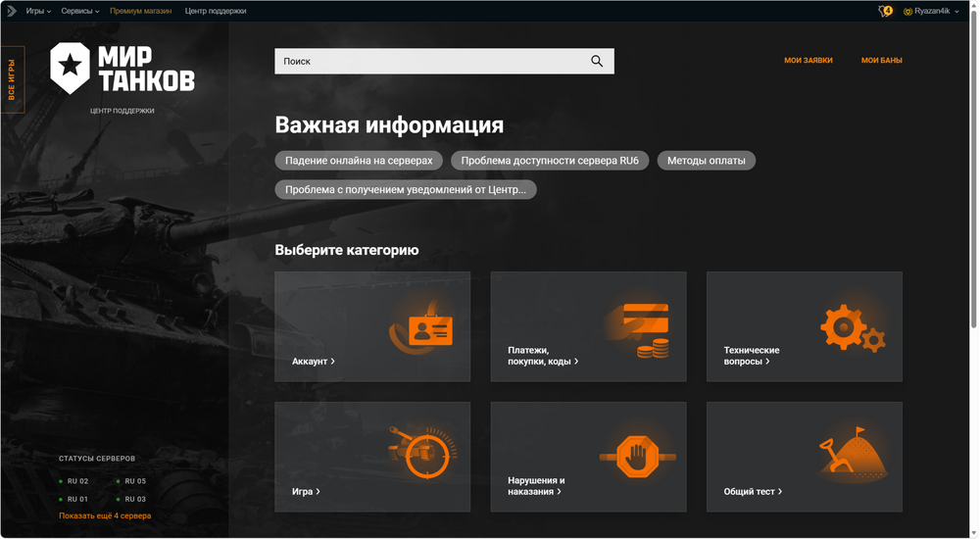The width and height of the screenshot is (980, 539).
Task: Click the RU 02 server status
Action: click(73, 481)
